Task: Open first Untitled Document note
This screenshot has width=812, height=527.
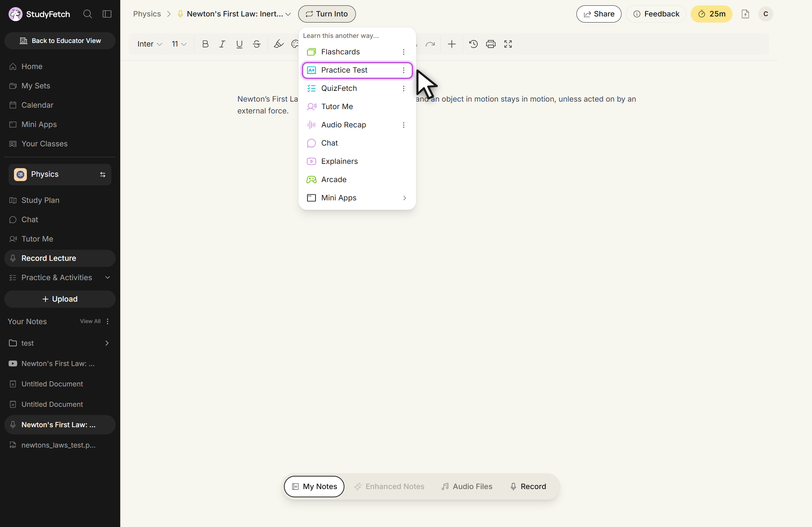Action: click(x=60, y=384)
